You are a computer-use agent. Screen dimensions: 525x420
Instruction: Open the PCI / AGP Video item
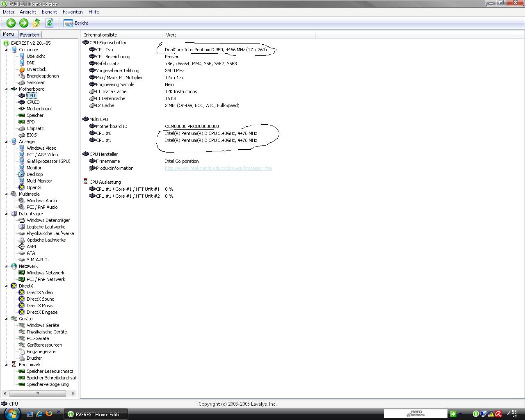(x=38, y=155)
